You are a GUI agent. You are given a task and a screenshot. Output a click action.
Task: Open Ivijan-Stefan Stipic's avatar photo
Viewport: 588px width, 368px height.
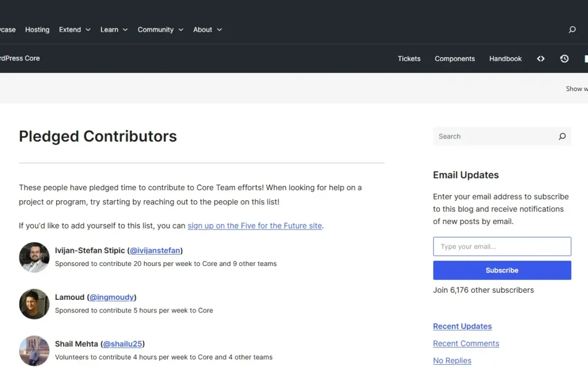pyautogui.click(x=34, y=257)
